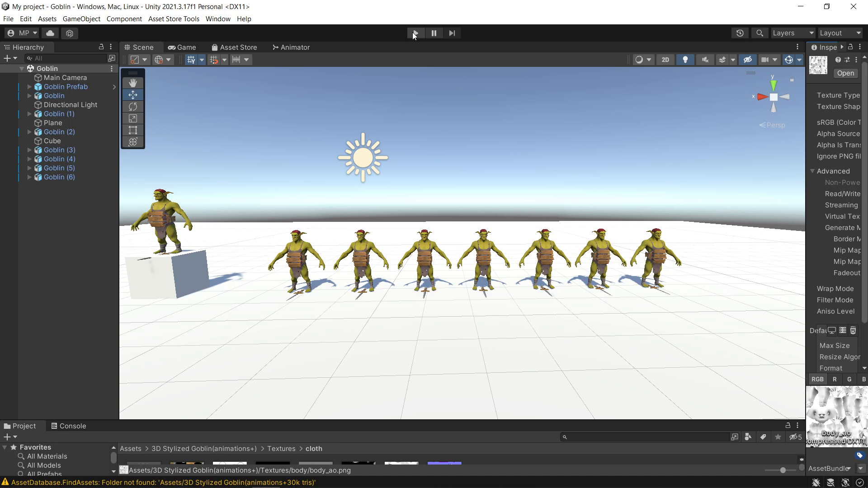This screenshot has height=488, width=868.
Task: Click Assets in the breadcrumb path
Action: pyautogui.click(x=131, y=449)
